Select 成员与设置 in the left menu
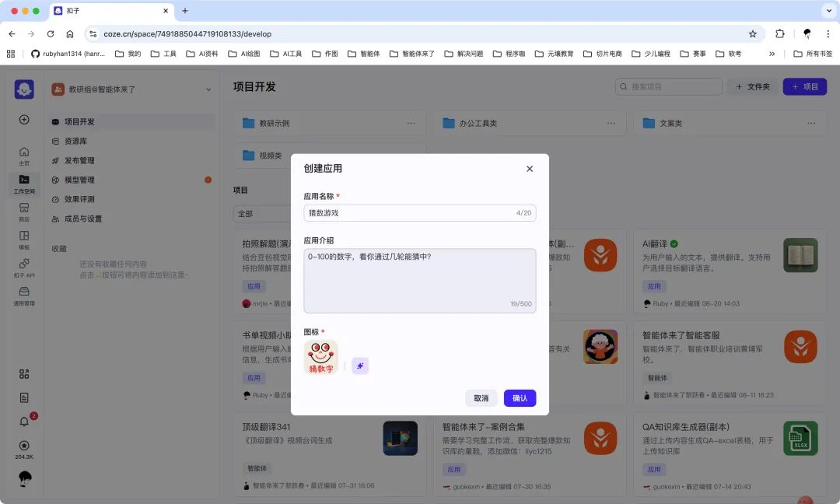The height and width of the screenshot is (504, 840). click(x=131, y=219)
